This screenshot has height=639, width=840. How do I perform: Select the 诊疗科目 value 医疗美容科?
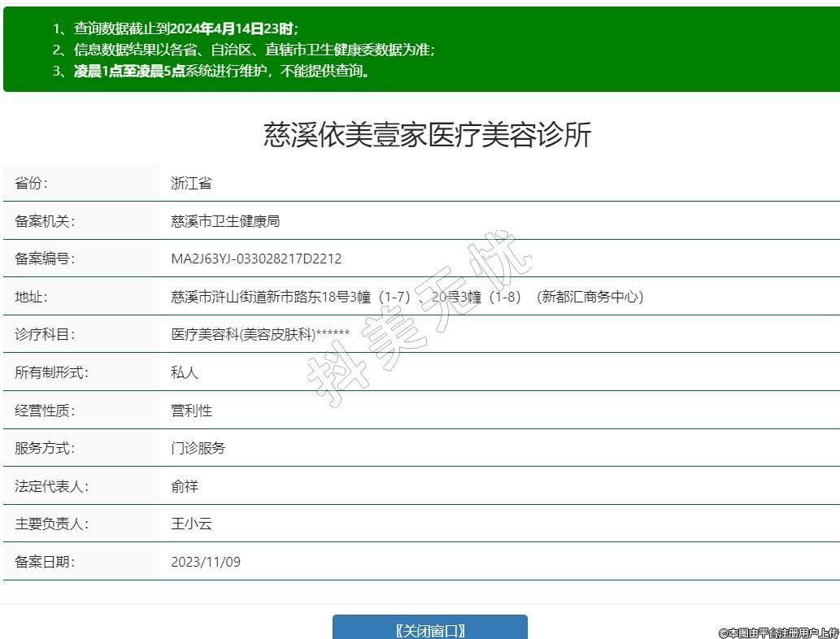point(260,334)
